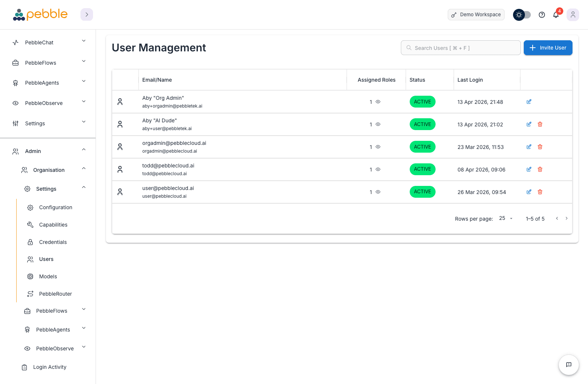Click the Capabilities wrench icon
This screenshot has width=588, height=384.
point(30,225)
